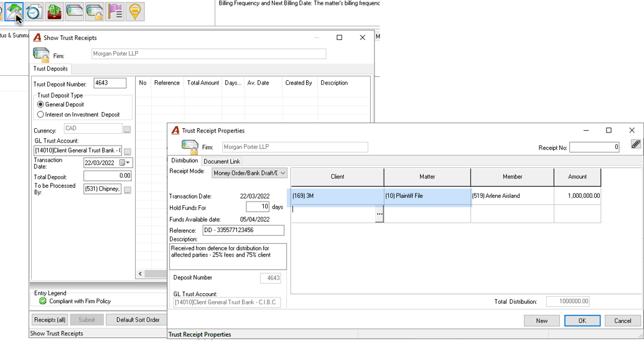
Task: Click the left scroll arrow of deposits list scrollbar
Action: (141, 274)
